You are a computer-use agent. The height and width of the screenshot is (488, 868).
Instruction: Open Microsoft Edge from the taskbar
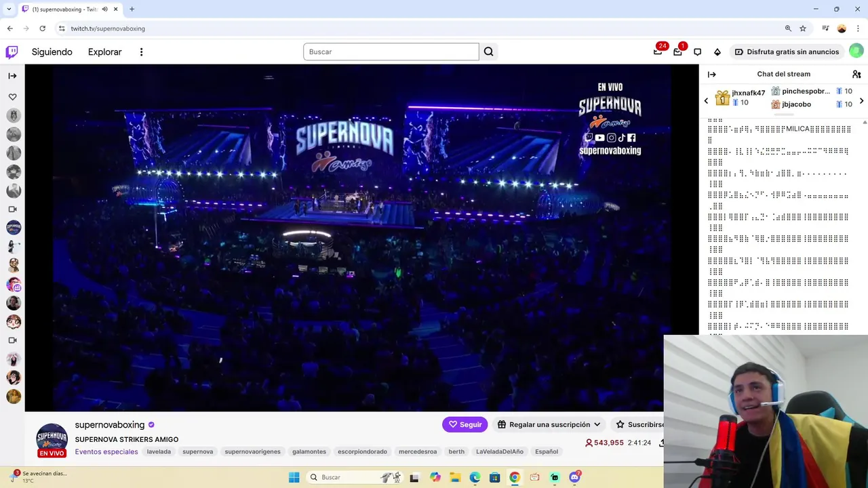click(475, 477)
